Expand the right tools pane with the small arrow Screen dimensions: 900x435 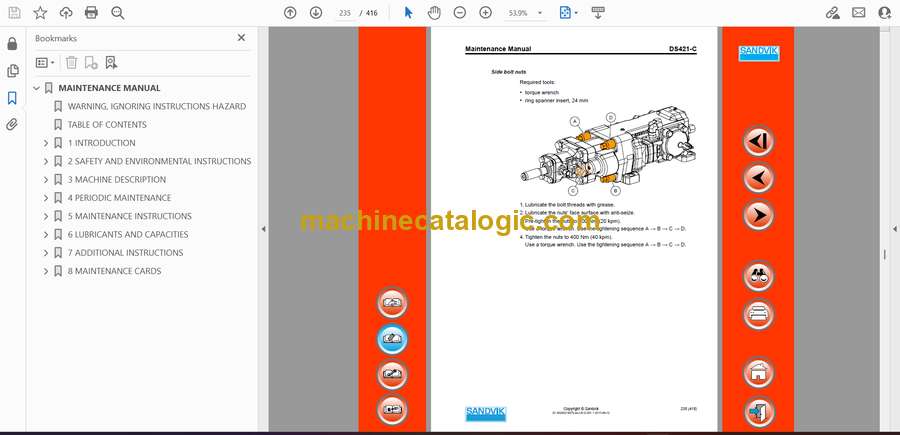click(x=894, y=229)
